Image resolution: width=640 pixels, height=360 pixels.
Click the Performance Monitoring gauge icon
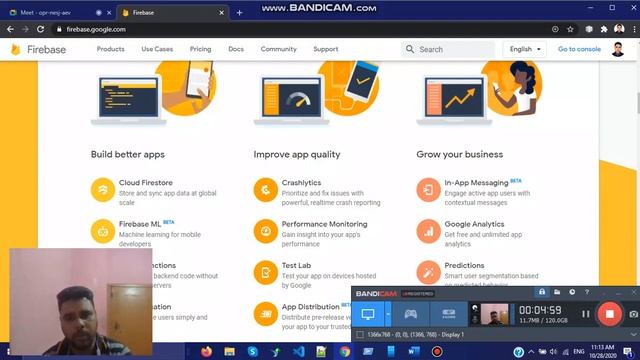(266, 231)
